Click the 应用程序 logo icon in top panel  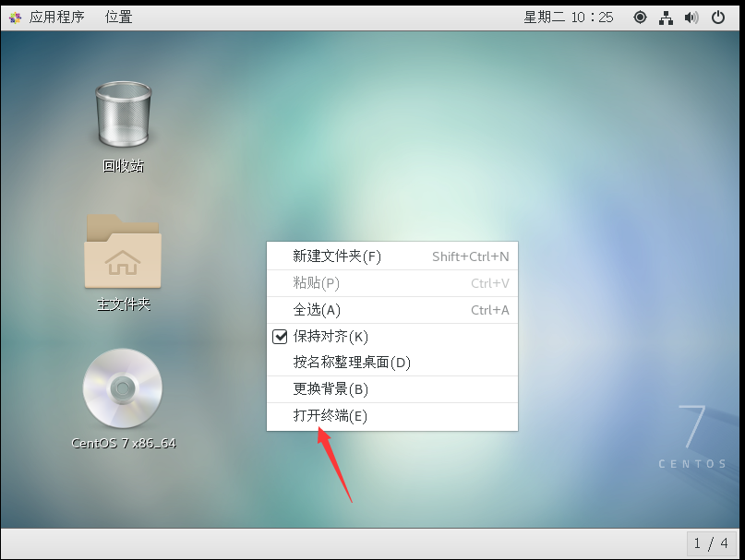coord(15,18)
